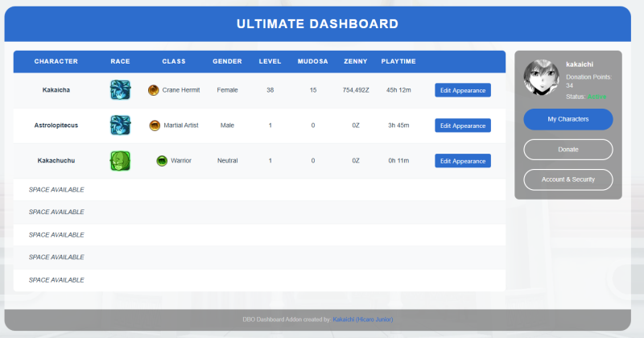Edit appearance for Kakaicha
This screenshot has width=644, height=338.
[463, 90]
